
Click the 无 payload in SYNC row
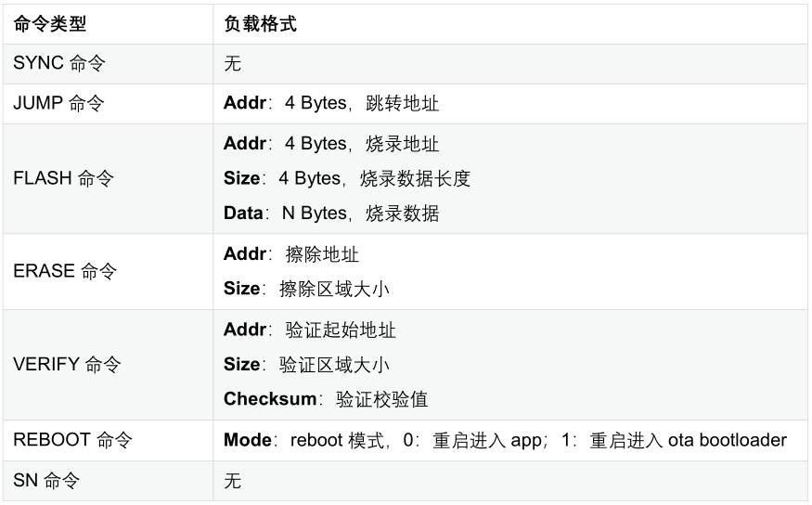(233, 64)
